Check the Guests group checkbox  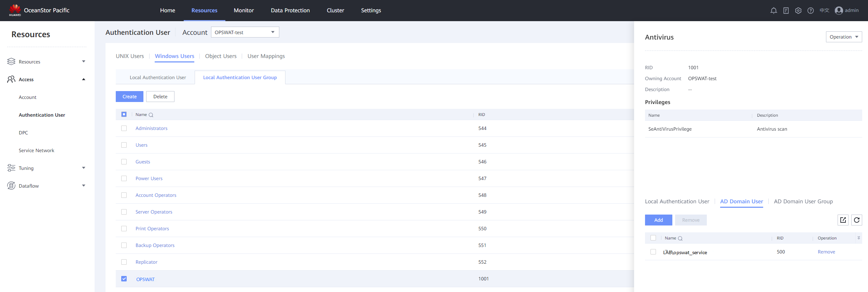coord(124,162)
